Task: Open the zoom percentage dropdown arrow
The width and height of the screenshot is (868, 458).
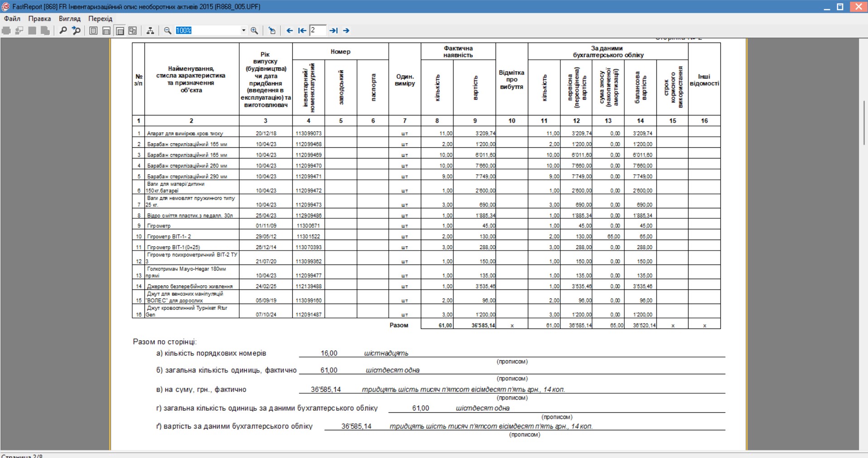Action: [243, 30]
